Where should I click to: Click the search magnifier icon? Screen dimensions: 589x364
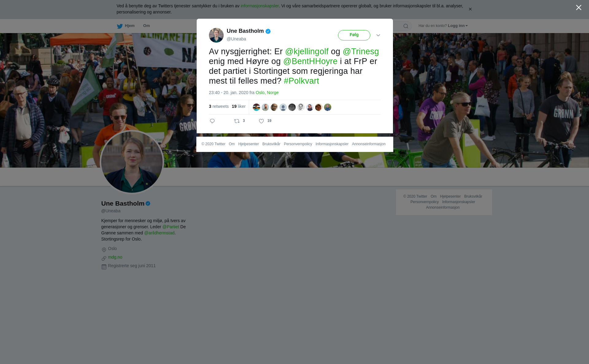406,26
